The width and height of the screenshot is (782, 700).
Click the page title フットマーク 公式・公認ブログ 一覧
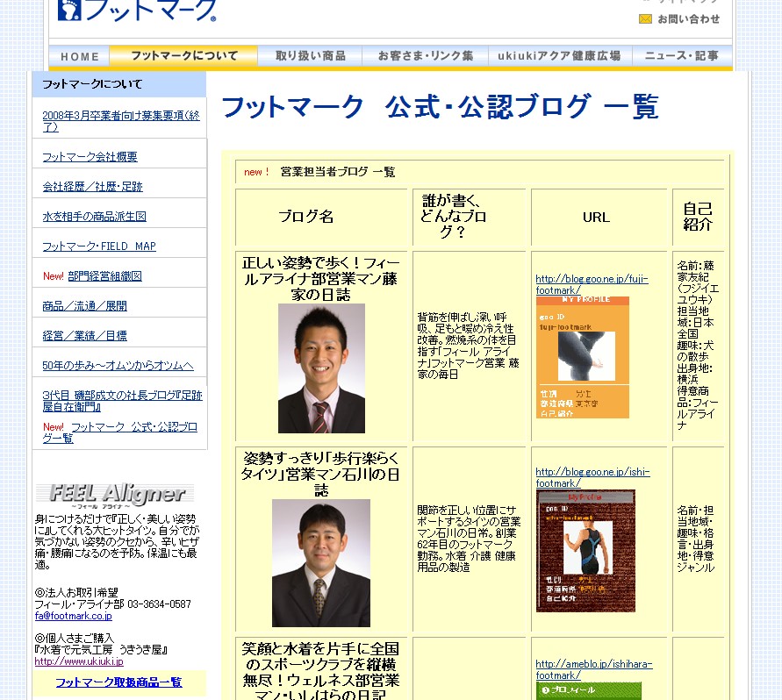pyautogui.click(x=440, y=106)
